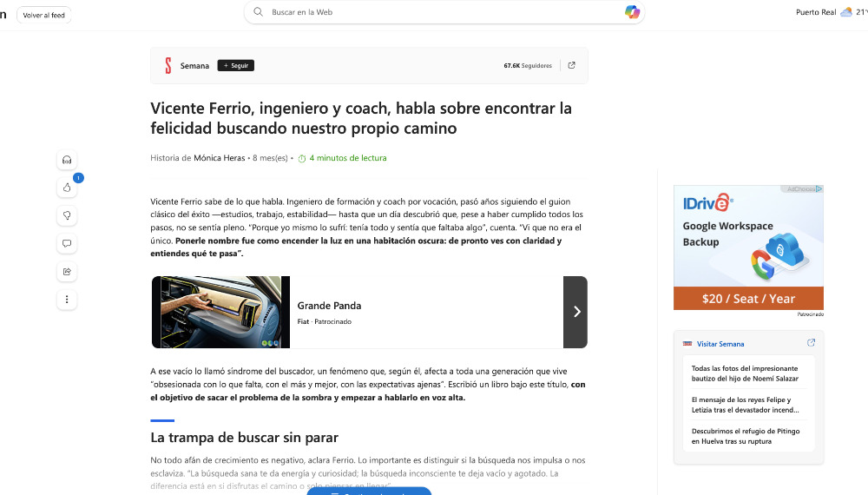Screen dimensions: 868x495
Task: Open the Grande Panda ad thumbnail
Action: tap(220, 312)
